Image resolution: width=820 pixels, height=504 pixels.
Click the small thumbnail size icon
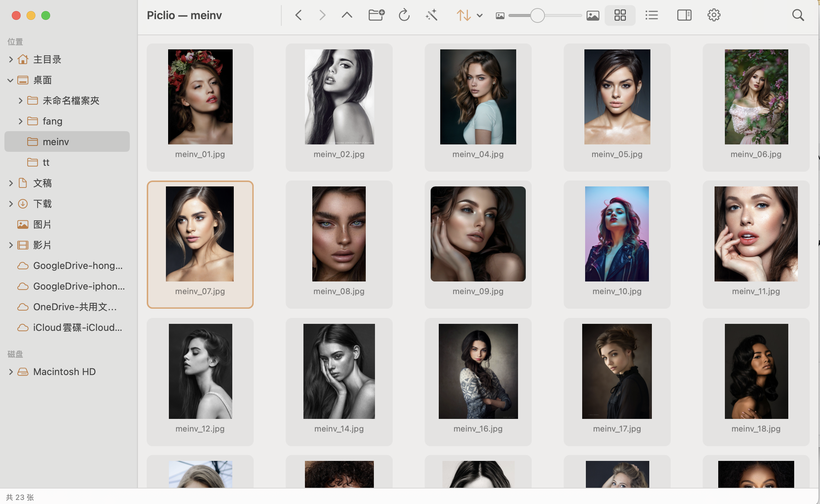(x=500, y=15)
